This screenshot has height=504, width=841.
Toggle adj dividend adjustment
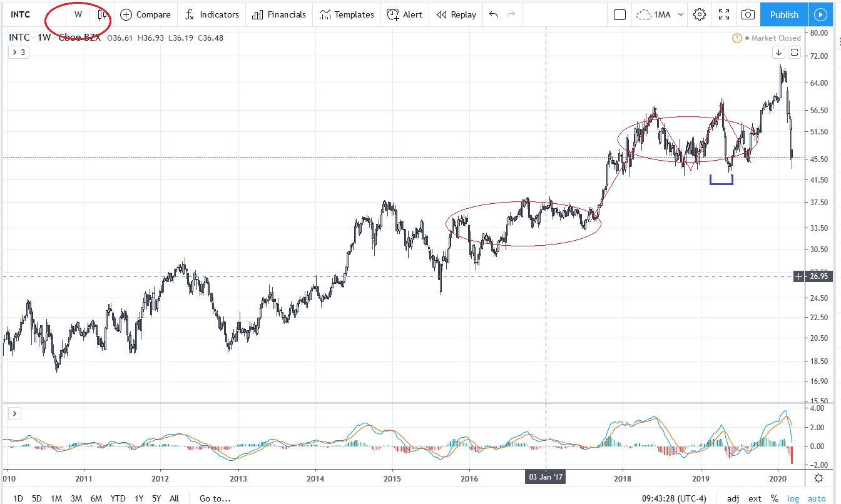pyautogui.click(x=733, y=498)
